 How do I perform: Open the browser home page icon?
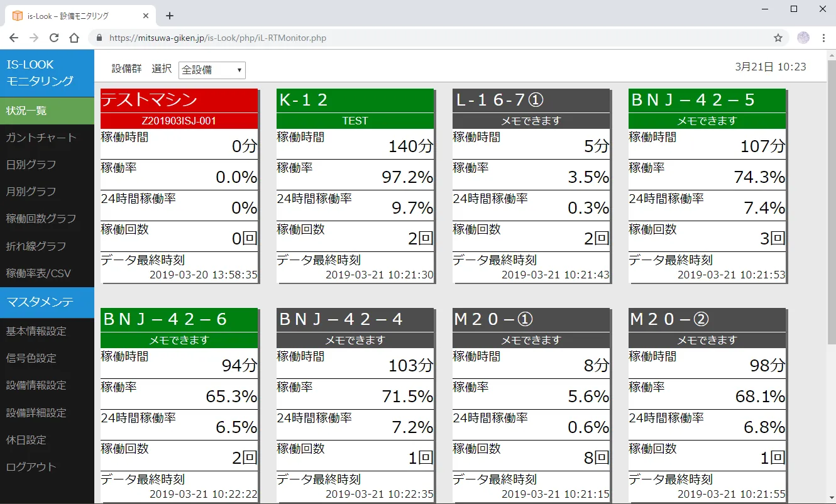coord(74,38)
